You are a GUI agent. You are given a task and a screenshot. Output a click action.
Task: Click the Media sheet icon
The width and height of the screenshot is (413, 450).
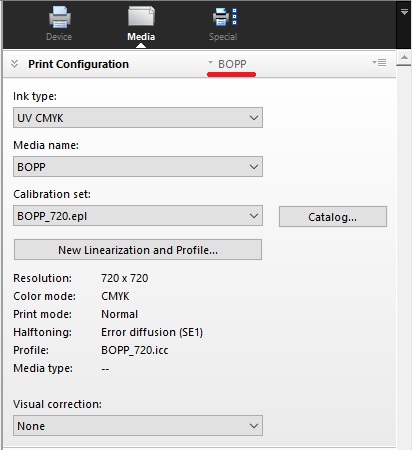(141, 16)
